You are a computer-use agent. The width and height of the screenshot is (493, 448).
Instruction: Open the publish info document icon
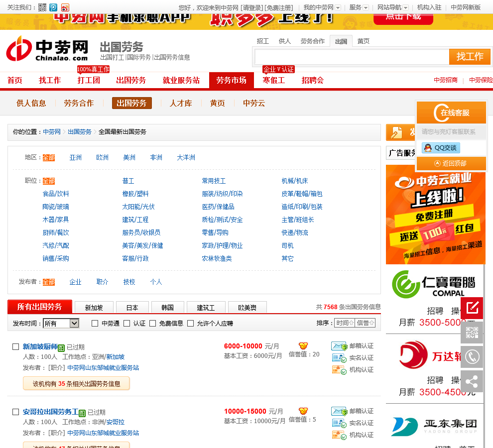[x=396, y=133]
